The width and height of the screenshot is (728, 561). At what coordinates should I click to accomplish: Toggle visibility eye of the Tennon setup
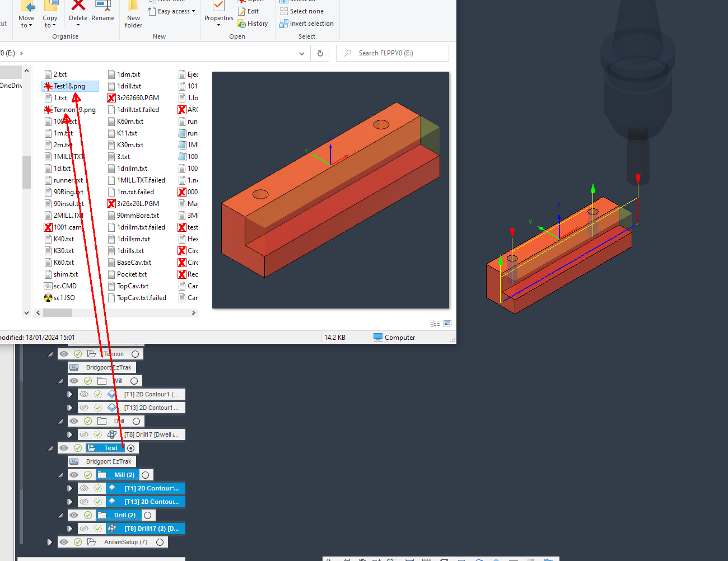click(64, 354)
